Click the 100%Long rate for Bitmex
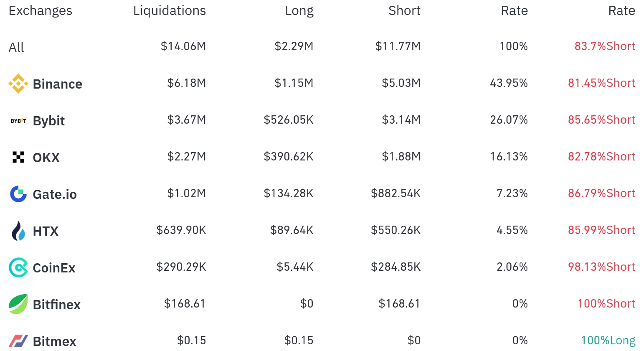Viewport: 644px width, 351px height. point(609,341)
